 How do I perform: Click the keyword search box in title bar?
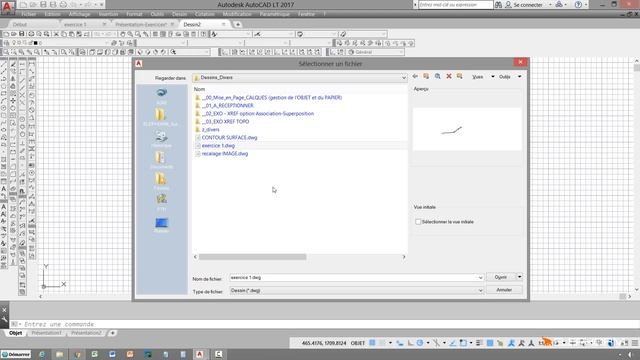point(456,5)
